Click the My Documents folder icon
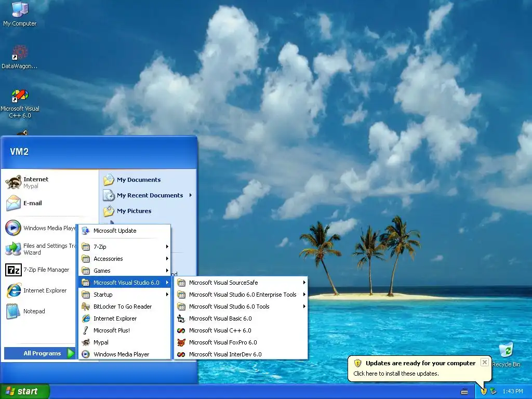532x399 pixels. click(109, 179)
